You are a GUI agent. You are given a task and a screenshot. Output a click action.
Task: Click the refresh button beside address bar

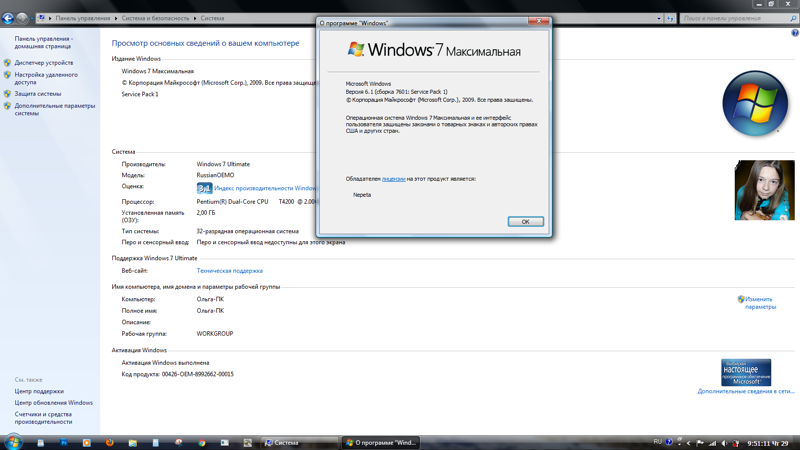click(x=670, y=18)
